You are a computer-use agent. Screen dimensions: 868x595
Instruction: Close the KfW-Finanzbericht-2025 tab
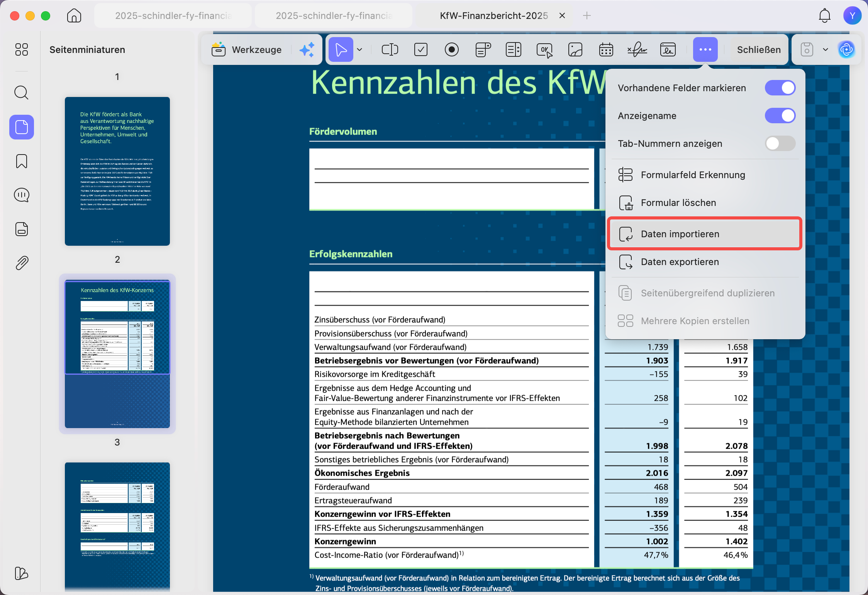point(562,15)
